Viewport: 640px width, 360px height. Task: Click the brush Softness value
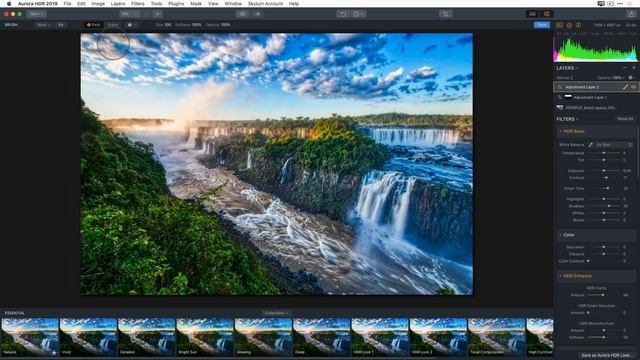(196, 25)
